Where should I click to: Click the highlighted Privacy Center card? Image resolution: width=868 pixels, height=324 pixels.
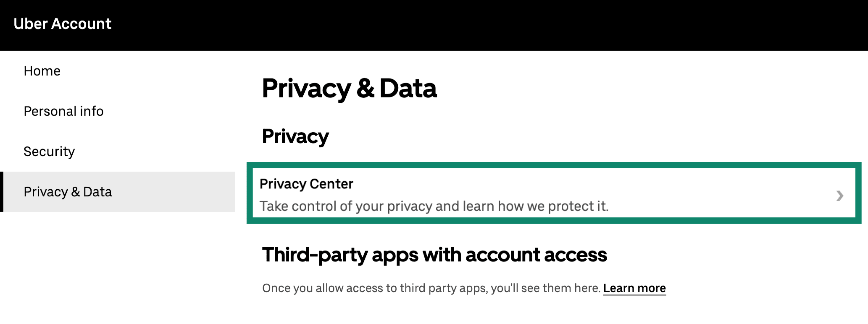(x=504, y=193)
